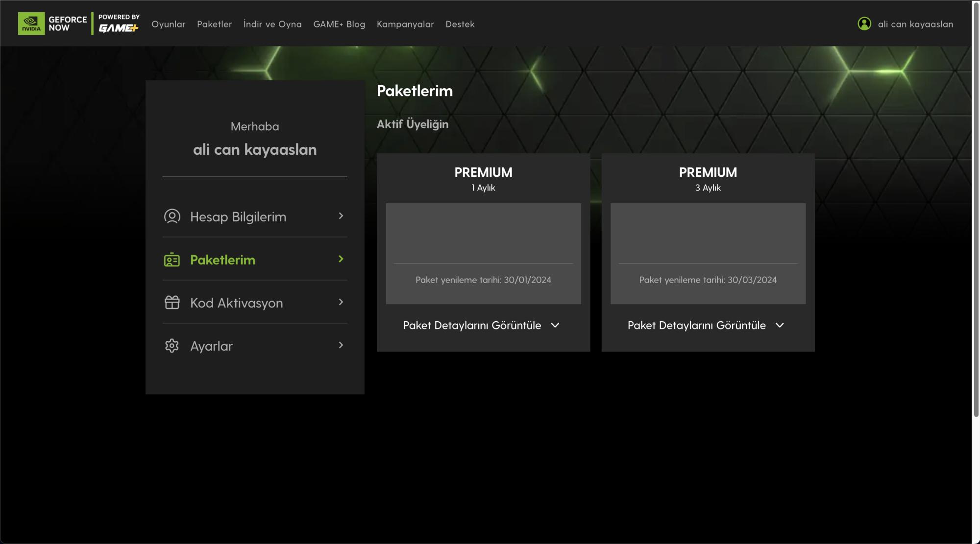Viewport: 980px width, 544px height.
Task: Expand 1 Aylık package details chevron
Action: [555, 325]
